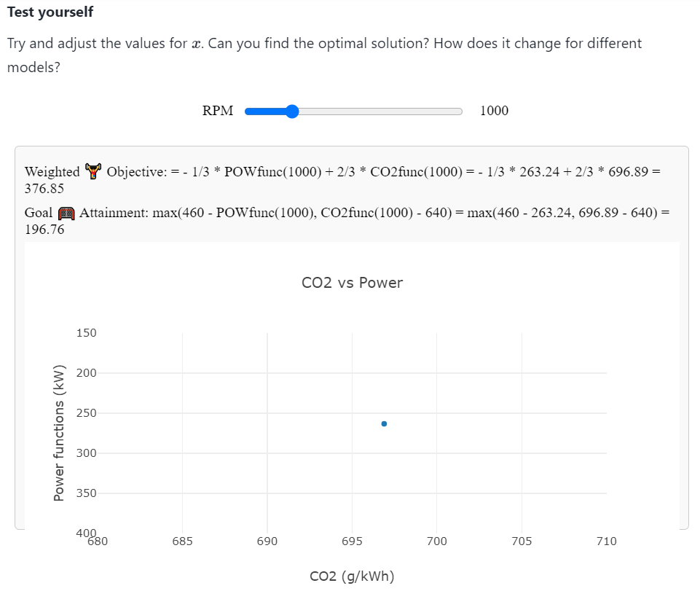The width and height of the screenshot is (700, 591).
Task: Click the 685 x-axis tick label
Action: 182,541
